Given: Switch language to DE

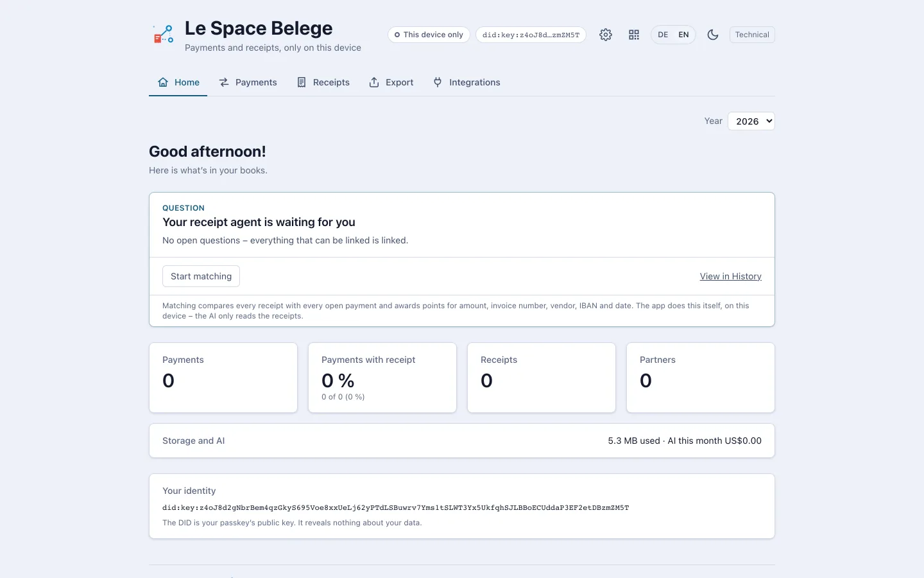Looking at the screenshot, I should pos(663,35).
